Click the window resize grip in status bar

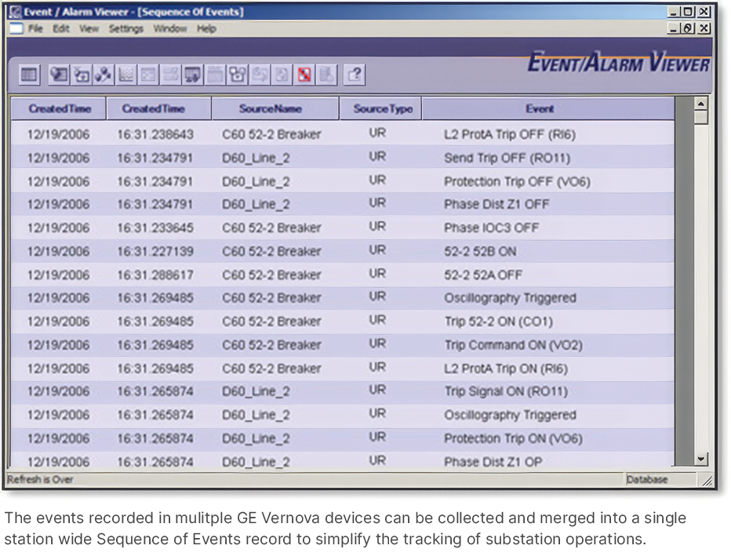[x=707, y=480]
